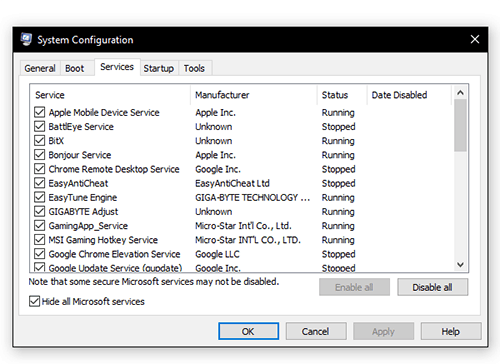Click Micro-Star Int'l Co., Ltd. manufacturer cell

point(243,226)
